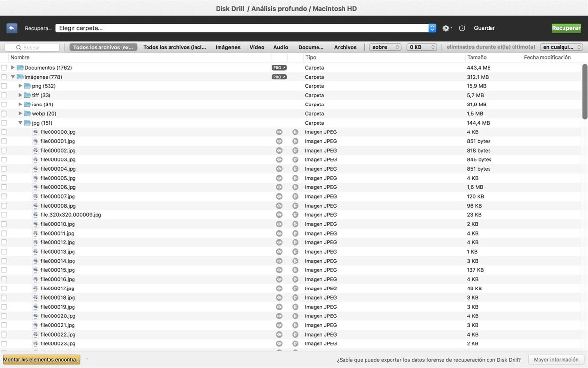Click the blue back arrow button
Screen dimensions: 588x368
12,28
